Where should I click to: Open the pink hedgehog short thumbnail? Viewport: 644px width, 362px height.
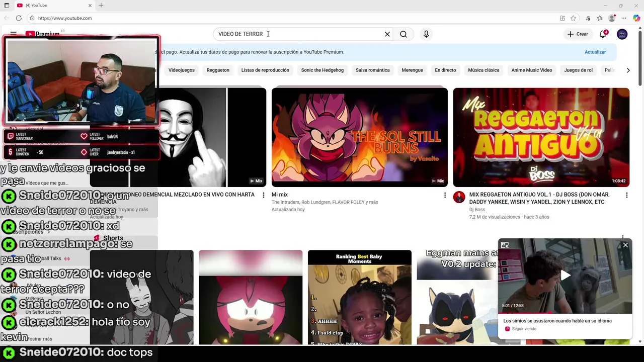coord(251,298)
